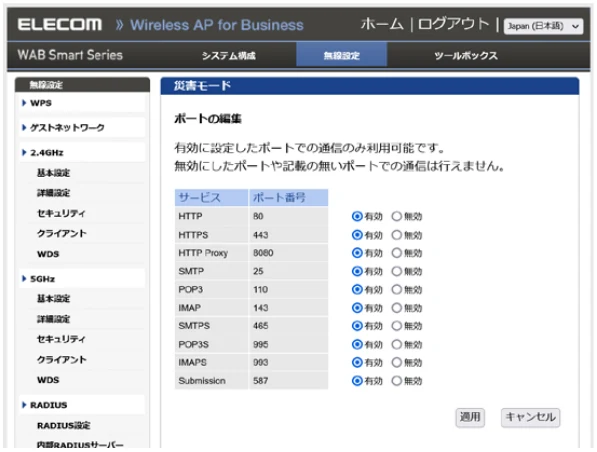597x452 pixels.
Task: Click the HTTP Proxy service cell
Action: click(x=211, y=253)
